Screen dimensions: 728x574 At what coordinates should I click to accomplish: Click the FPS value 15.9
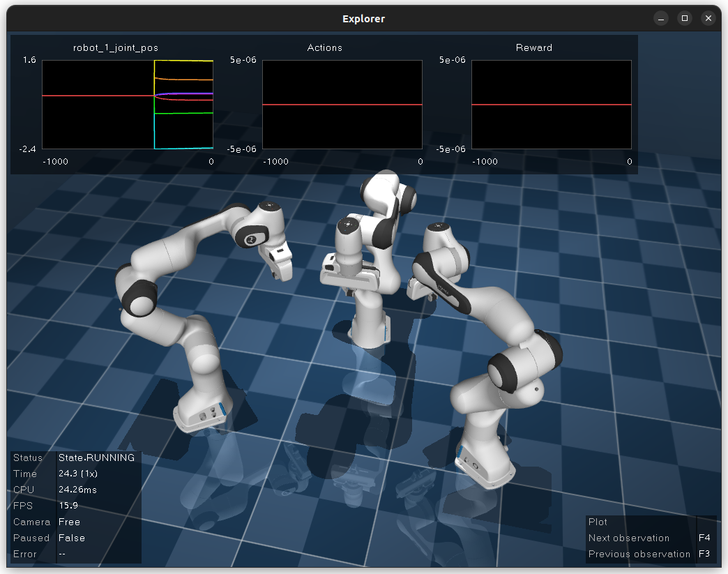click(68, 505)
